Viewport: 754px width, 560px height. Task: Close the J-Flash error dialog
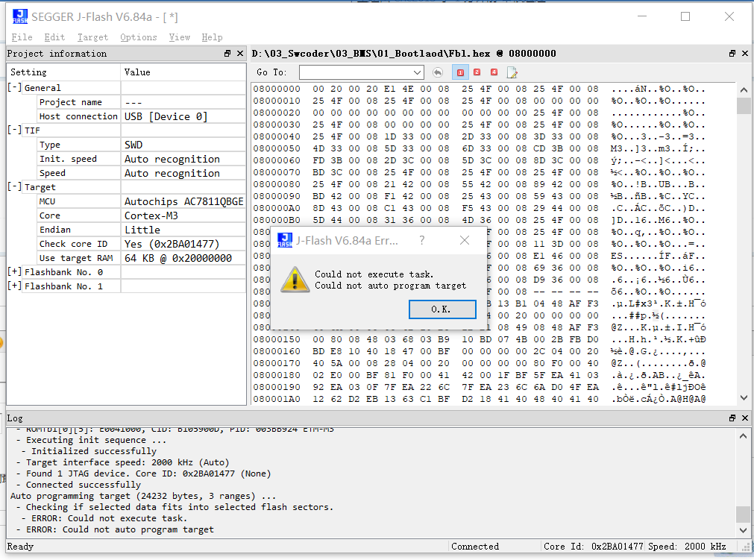tap(465, 240)
